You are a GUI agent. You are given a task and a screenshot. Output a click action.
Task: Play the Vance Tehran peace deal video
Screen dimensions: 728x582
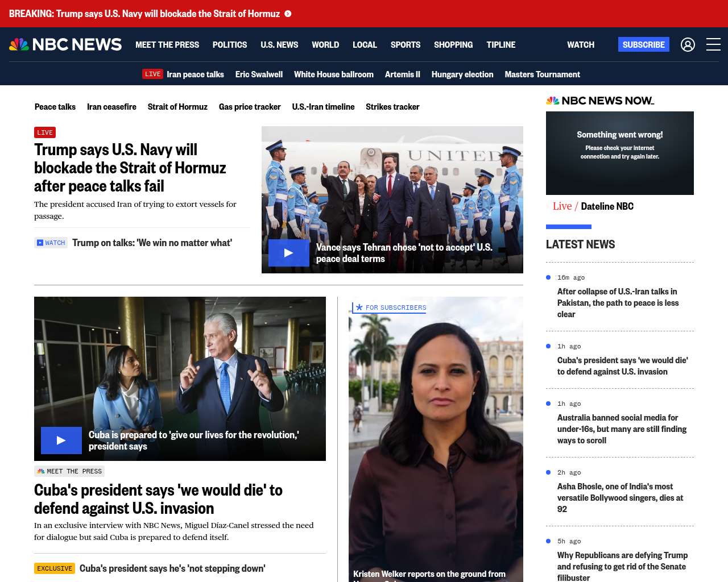pyautogui.click(x=289, y=253)
